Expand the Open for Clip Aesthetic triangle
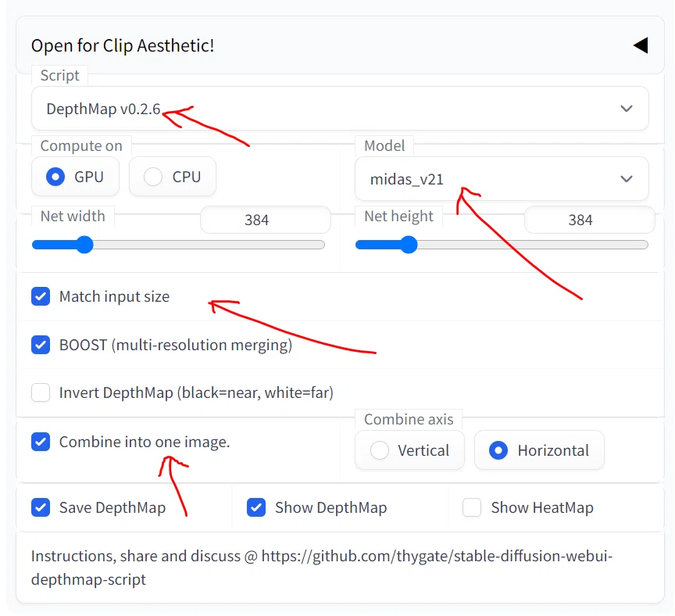 coord(641,45)
